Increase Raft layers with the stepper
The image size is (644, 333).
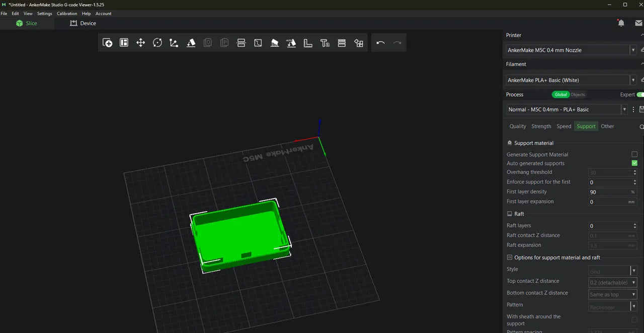634,224
